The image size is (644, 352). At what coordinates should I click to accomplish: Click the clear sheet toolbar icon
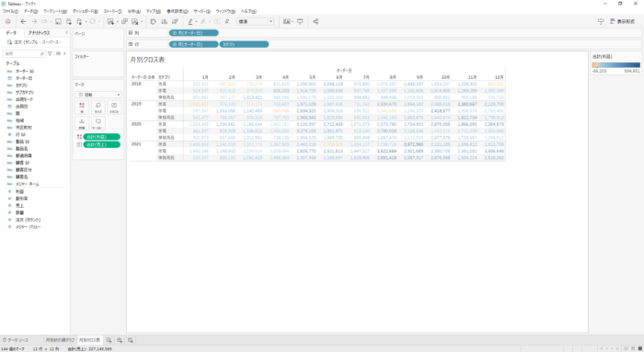coord(134,21)
